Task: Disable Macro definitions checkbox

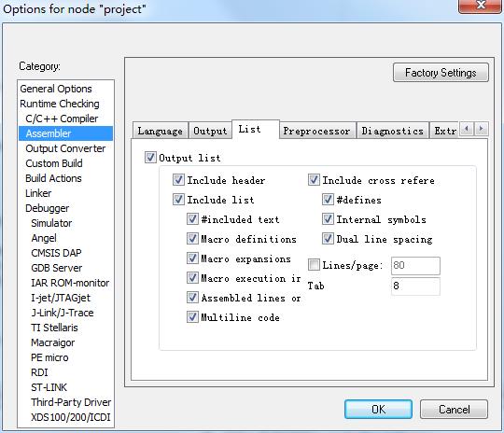Action: (192, 239)
